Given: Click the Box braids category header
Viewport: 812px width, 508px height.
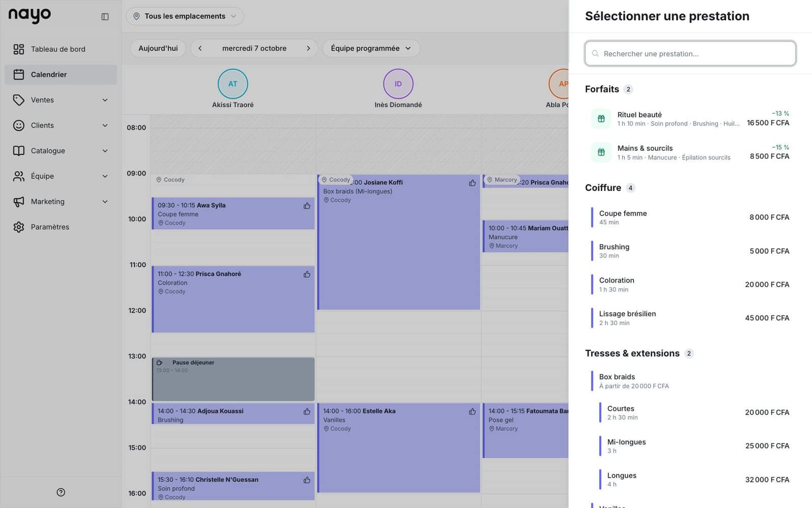Looking at the screenshot, I should click(690, 381).
